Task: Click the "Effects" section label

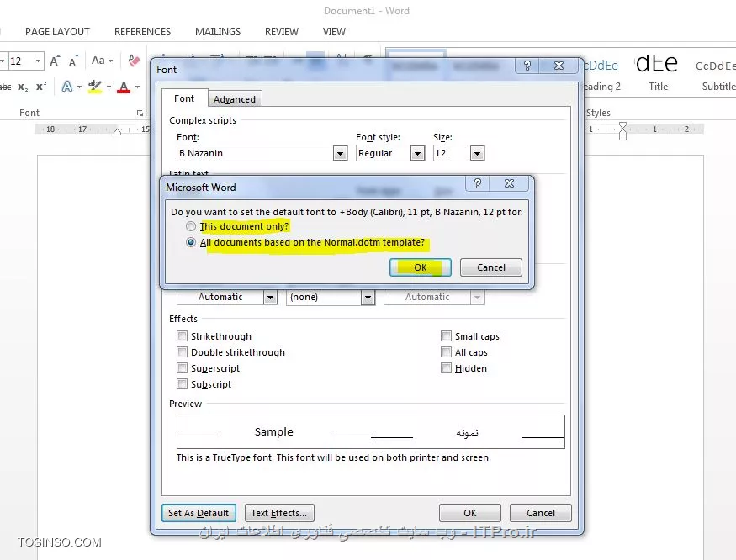Action: (x=183, y=319)
